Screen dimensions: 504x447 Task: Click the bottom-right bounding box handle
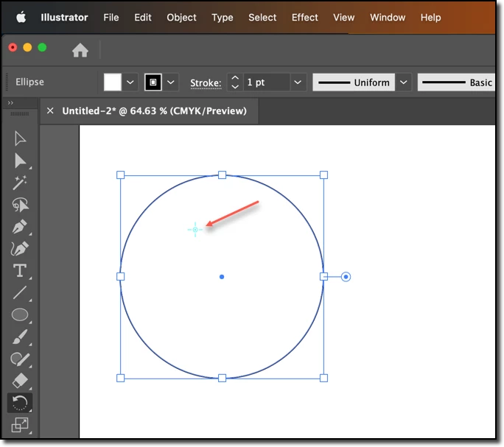(x=323, y=378)
